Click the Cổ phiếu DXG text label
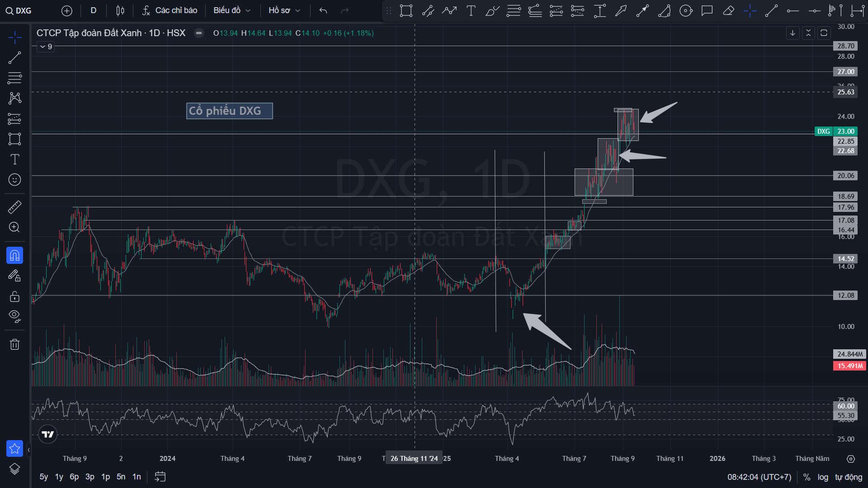Viewport: 868px width, 488px height. point(229,111)
